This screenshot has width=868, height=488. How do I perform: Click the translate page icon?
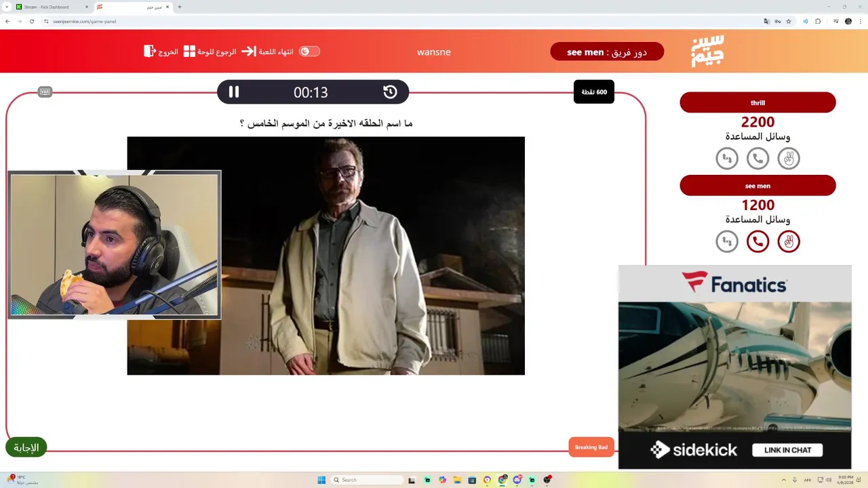[766, 21]
